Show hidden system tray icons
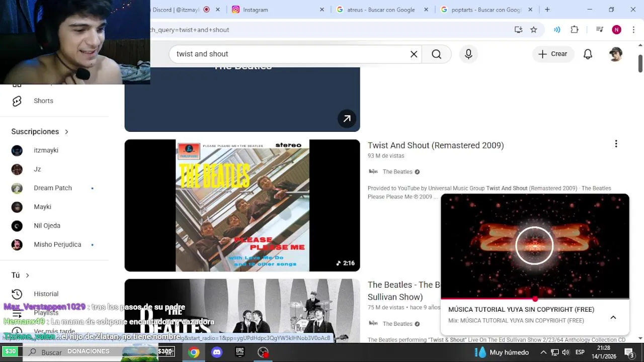The height and width of the screenshot is (362, 644). click(x=543, y=352)
